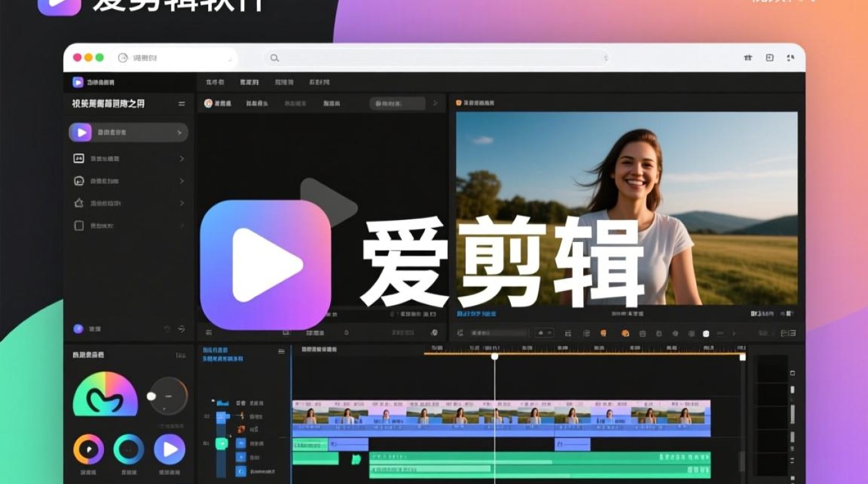Image resolution: width=868 pixels, height=484 pixels.
Task: Click the split-layout icon at the editing toolbar's right end
Action: 789,334
